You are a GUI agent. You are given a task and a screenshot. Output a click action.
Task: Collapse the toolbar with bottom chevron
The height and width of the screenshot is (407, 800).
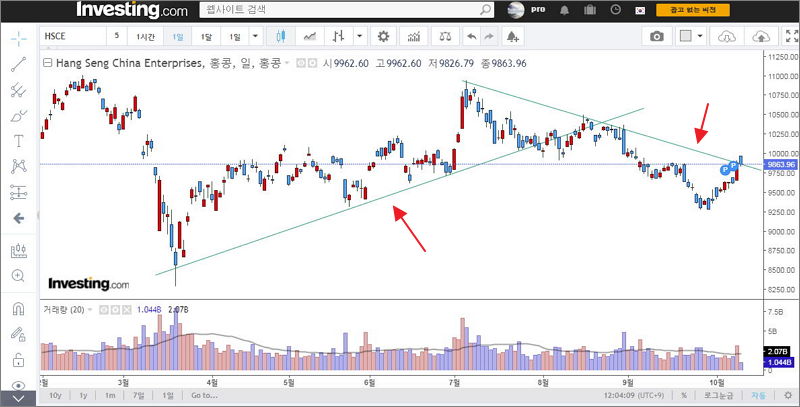coord(18,399)
